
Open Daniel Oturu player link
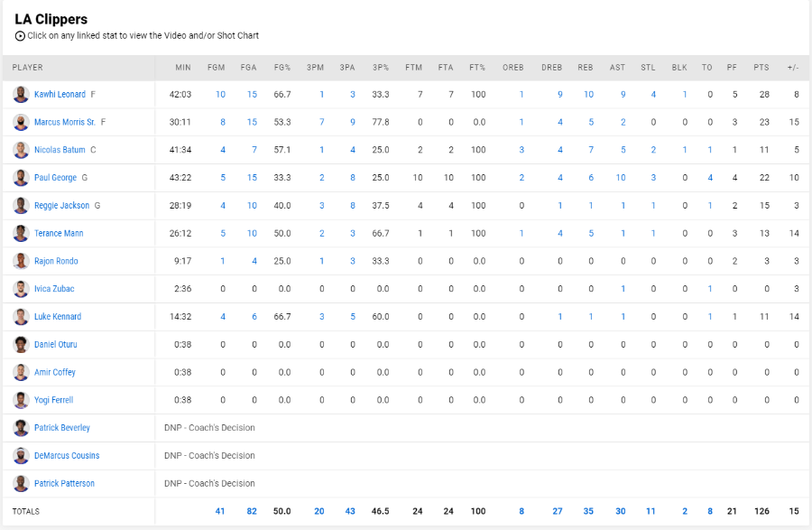tap(55, 345)
